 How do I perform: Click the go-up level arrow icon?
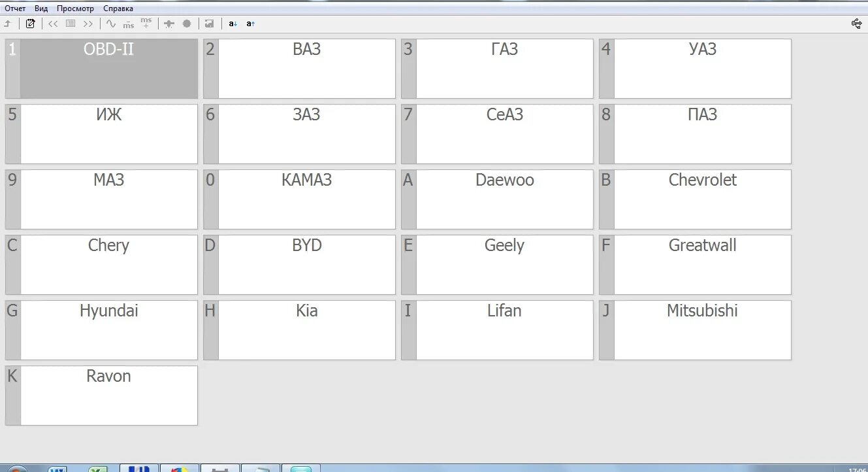8,24
